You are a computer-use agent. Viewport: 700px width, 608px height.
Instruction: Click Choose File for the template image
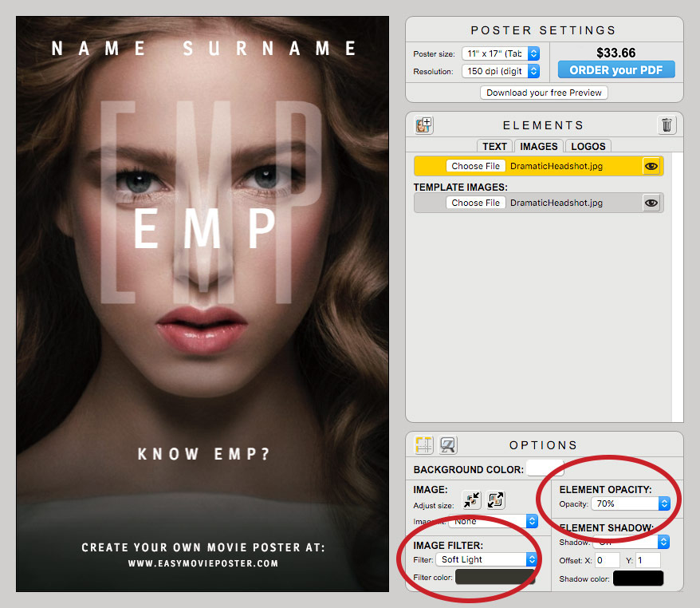pyautogui.click(x=474, y=202)
